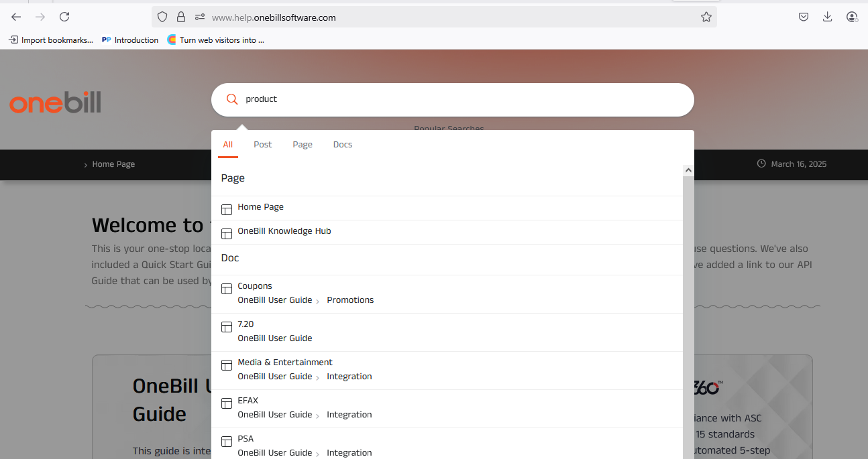Click the doc icon beside PSA
The width and height of the screenshot is (868, 459).
coord(227,441)
